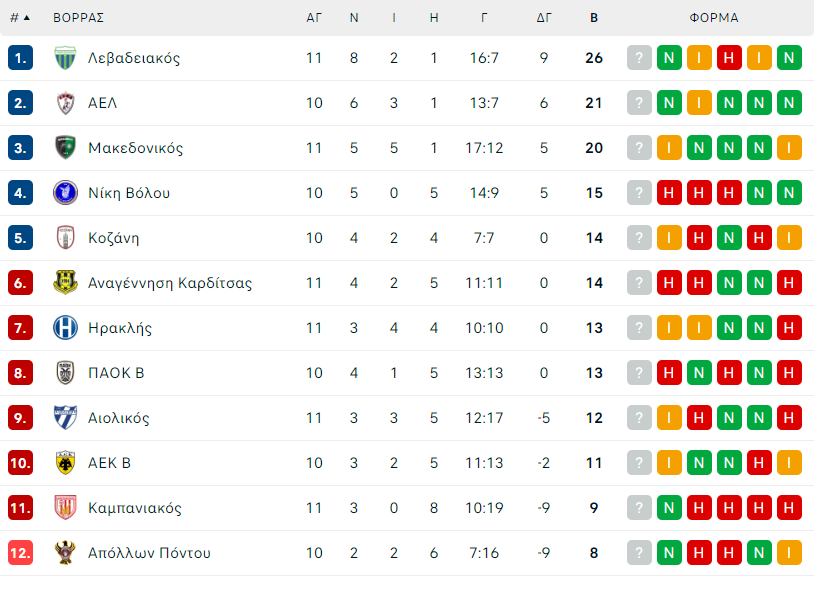Click the Αναγέννηση Καρδίτσας yellow-black logo
822x591 pixels.
[66, 283]
